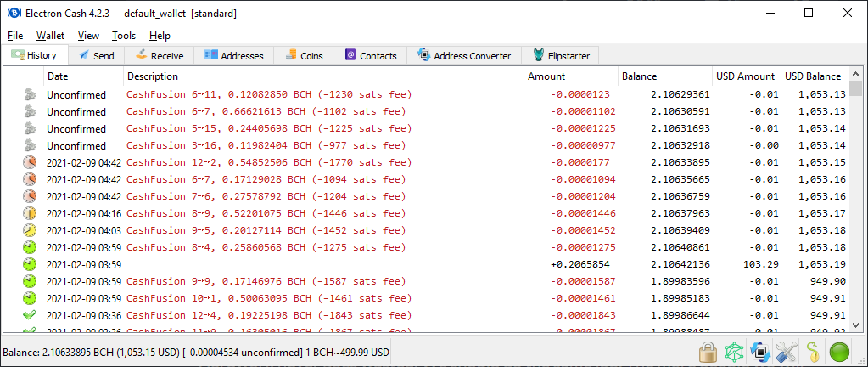Switch to the Flipstarter tab

pos(560,56)
